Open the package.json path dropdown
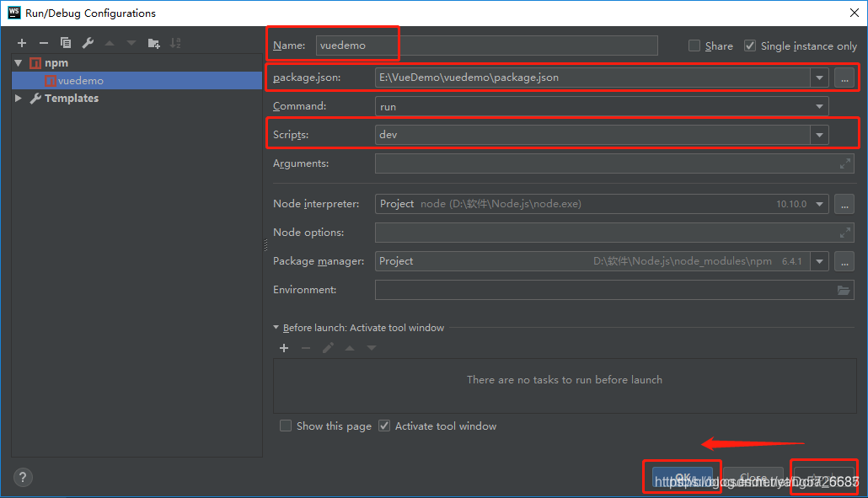The width and height of the screenshot is (868, 498). 819,78
